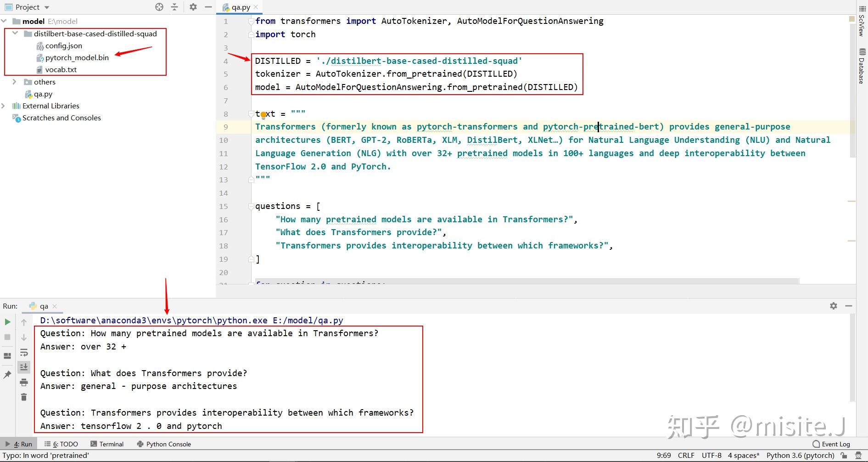
Task: Select vocab.txt file
Action: coord(61,69)
